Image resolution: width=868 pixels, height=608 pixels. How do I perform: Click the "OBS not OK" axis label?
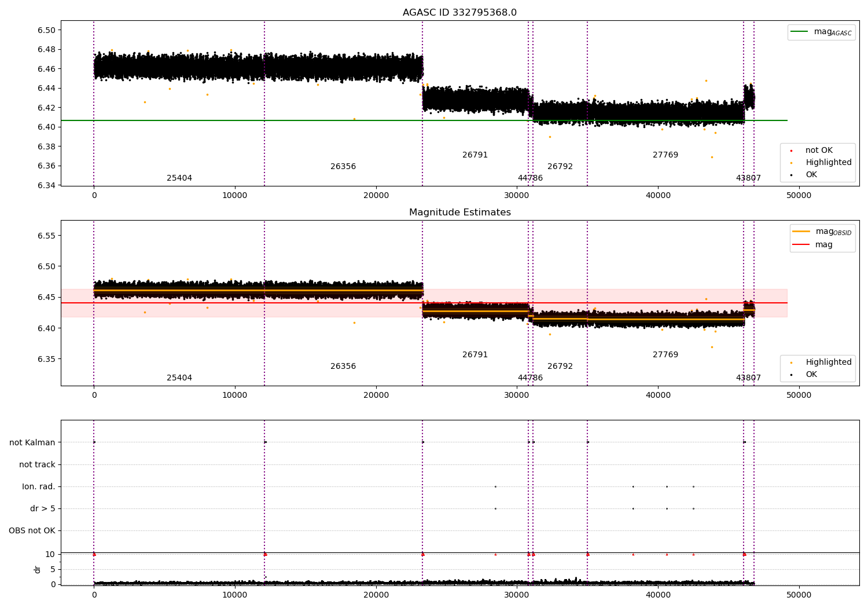click(x=32, y=530)
